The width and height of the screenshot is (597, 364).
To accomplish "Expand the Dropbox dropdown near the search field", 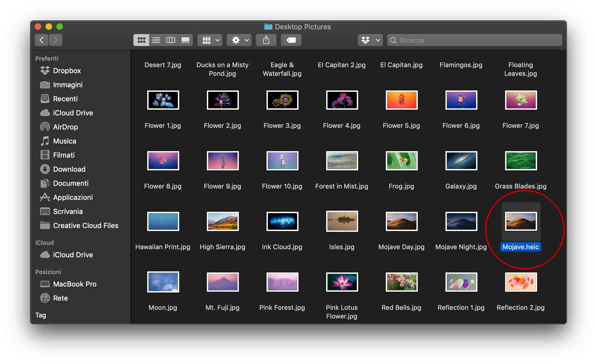I will (x=370, y=40).
